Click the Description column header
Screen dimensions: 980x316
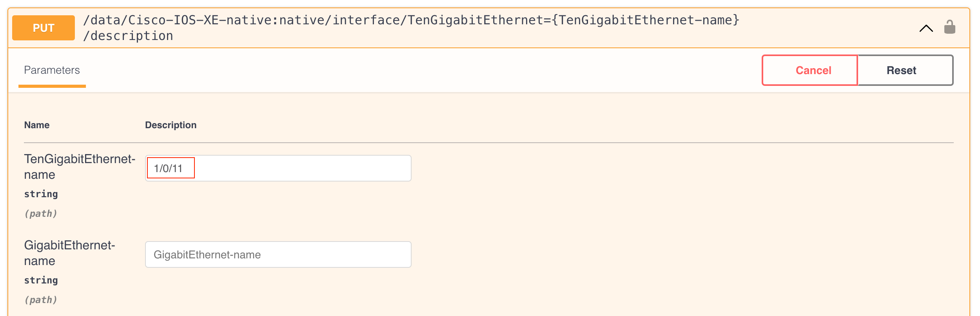click(x=171, y=125)
